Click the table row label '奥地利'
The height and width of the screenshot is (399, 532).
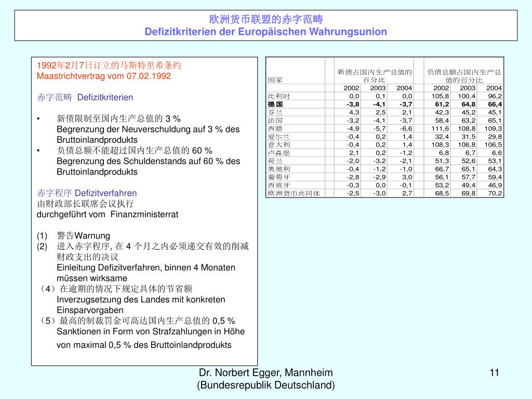click(x=279, y=169)
